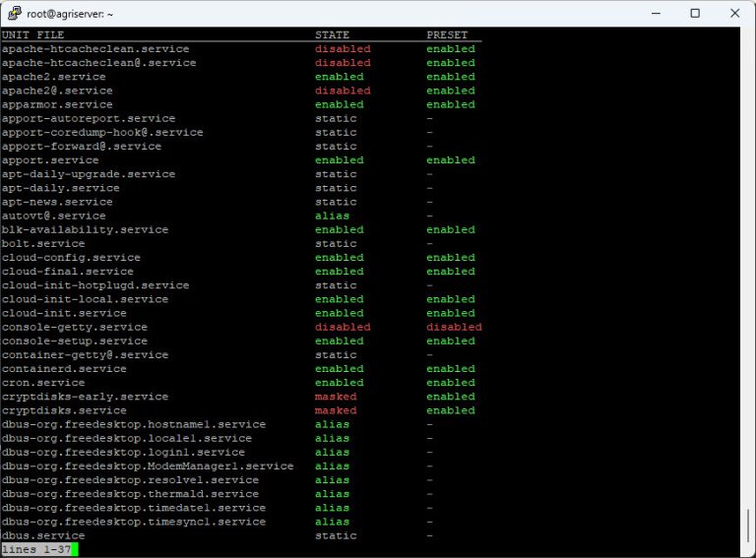This screenshot has height=558, width=756.
Task: Click dbus-org.freedesktop.login1.service entry
Action: (123, 453)
